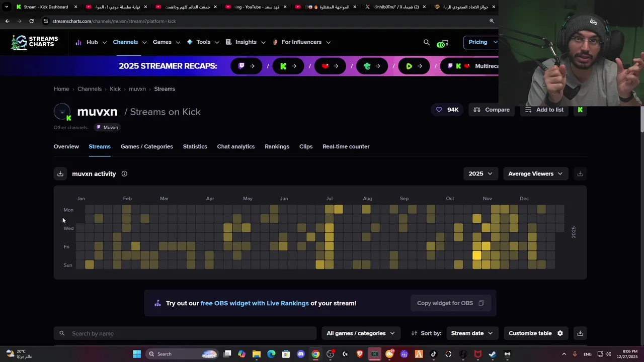644x362 pixels.
Task: Open the YouTube 2025 streamer recap
Action: pyautogui.click(x=330, y=66)
